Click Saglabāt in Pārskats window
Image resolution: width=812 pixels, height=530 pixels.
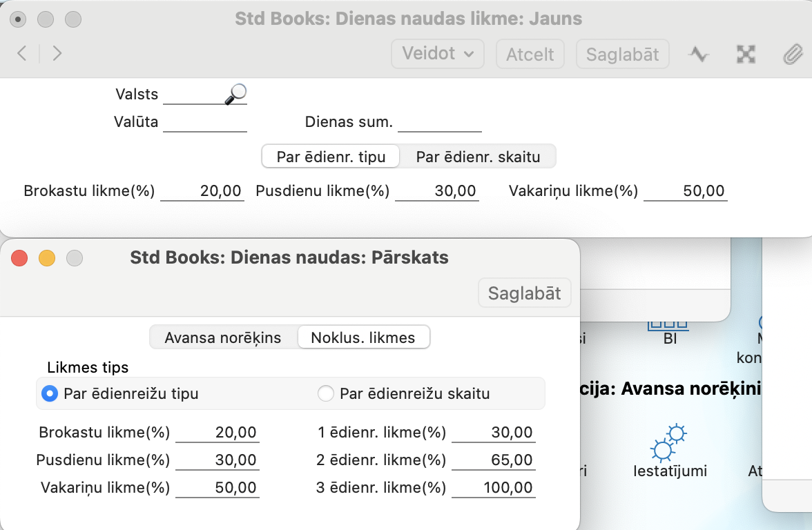pyautogui.click(x=524, y=293)
